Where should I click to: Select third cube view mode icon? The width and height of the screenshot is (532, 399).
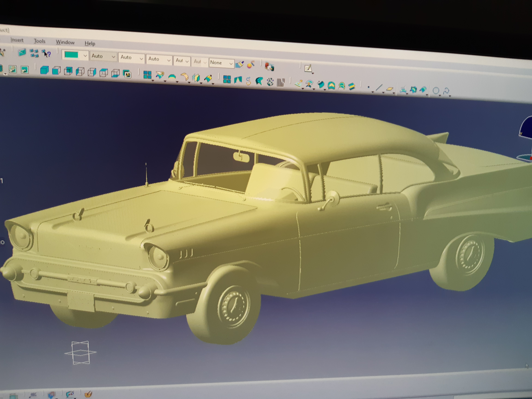point(68,71)
